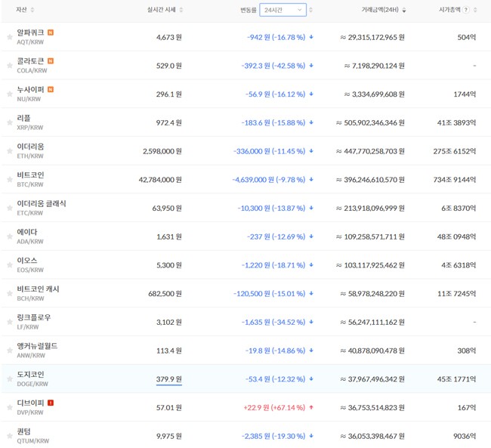
Task: Click the underlined price 379.9 원
Action: click(168, 379)
